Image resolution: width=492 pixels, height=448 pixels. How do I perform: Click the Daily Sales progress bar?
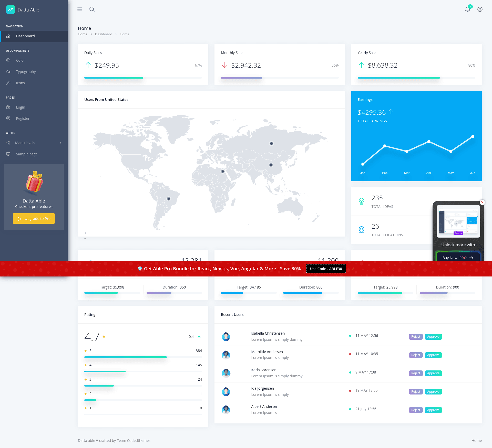coord(143,78)
